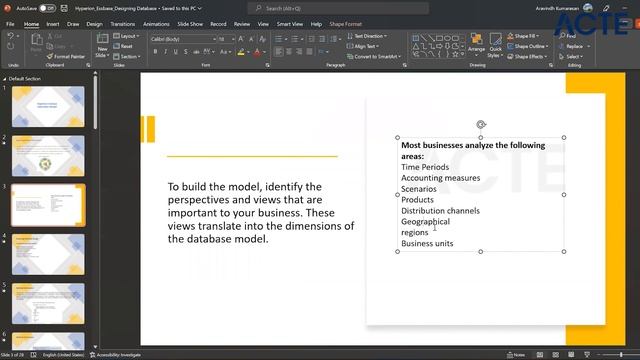Apply Bold formatting
Screen dimensions: 640x360
pos(155,52)
